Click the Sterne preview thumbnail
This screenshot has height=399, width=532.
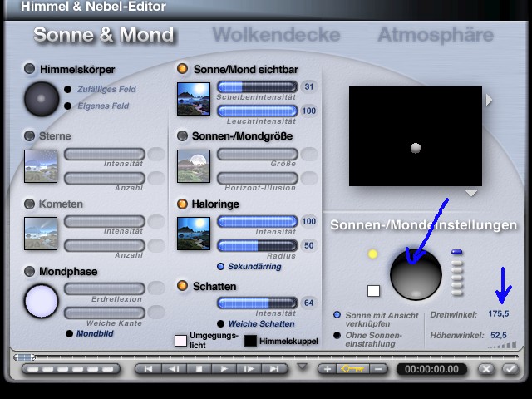(x=41, y=166)
